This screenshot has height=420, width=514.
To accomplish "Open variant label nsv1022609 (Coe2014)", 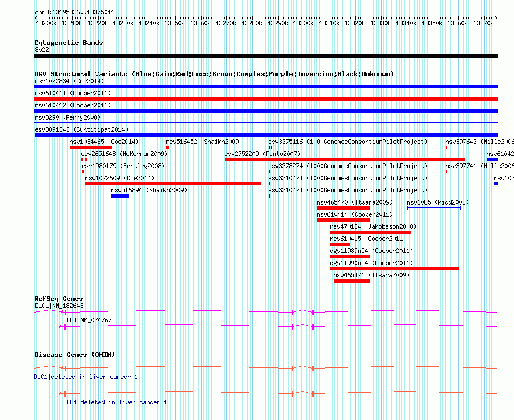I will coord(120,178).
